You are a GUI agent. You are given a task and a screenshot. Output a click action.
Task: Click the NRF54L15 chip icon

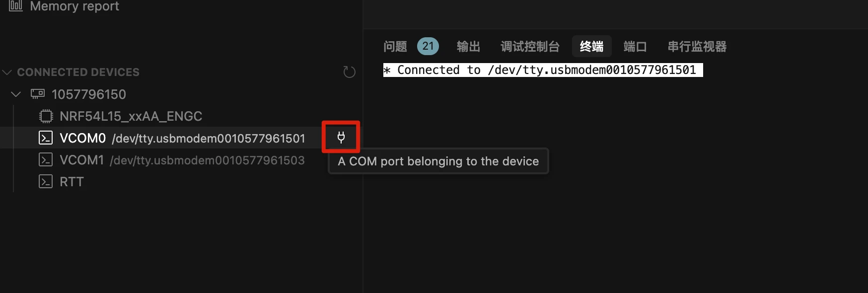point(46,116)
